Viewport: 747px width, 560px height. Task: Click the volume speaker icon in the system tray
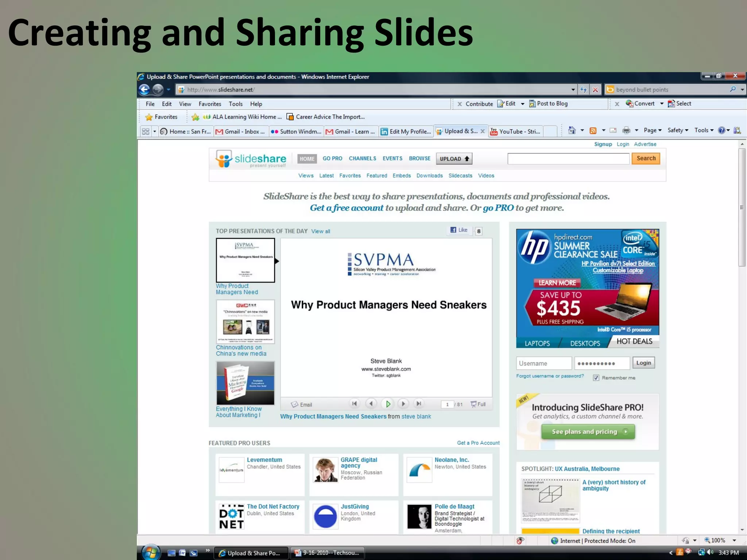[710, 552]
